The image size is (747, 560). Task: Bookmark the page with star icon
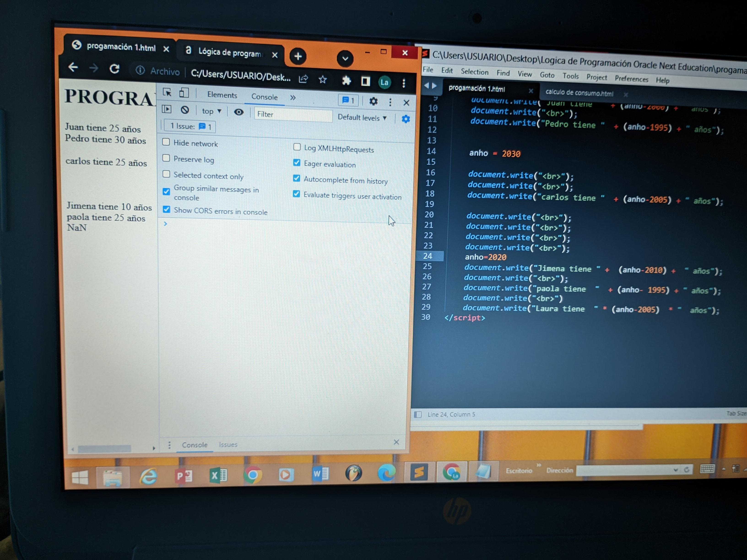(x=322, y=80)
